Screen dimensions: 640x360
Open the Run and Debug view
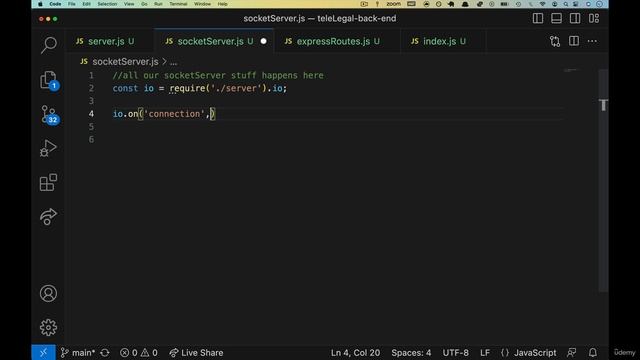click(48, 148)
